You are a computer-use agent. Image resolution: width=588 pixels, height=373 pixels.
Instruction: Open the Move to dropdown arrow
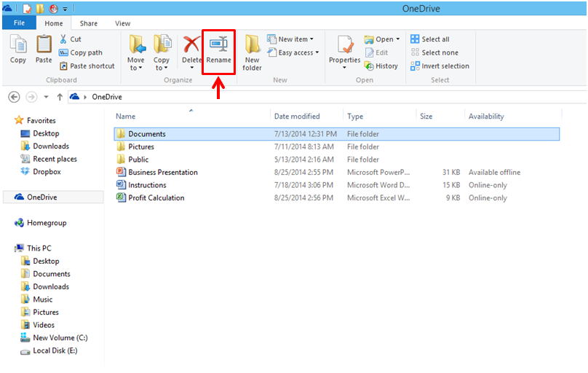140,68
